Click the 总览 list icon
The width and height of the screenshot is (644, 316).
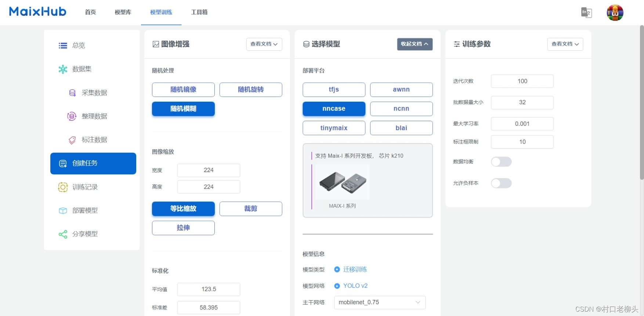pos(63,46)
